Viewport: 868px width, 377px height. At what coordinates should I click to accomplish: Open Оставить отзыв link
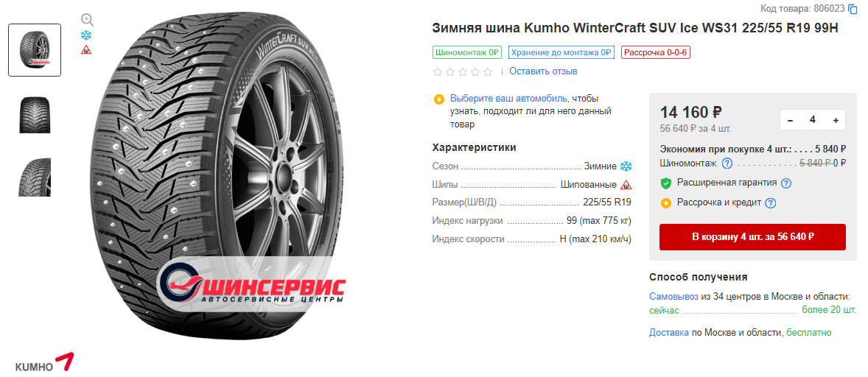543,71
